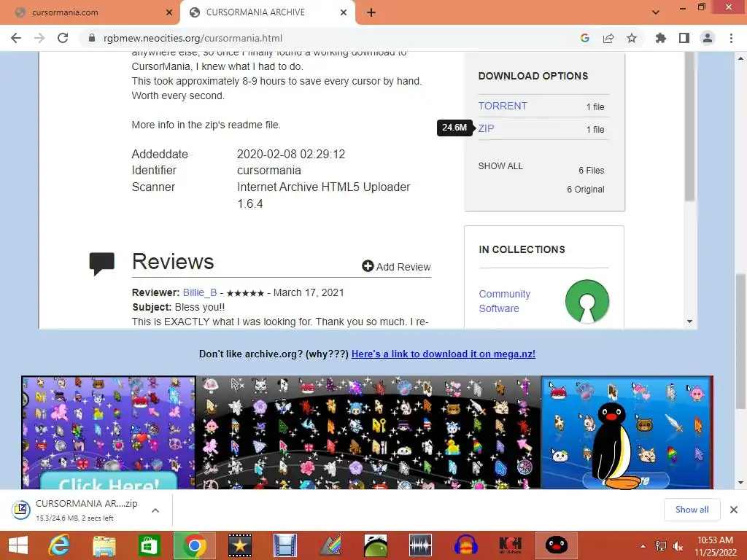
Task: Click the Google icon in the address bar
Action: point(585,38)
